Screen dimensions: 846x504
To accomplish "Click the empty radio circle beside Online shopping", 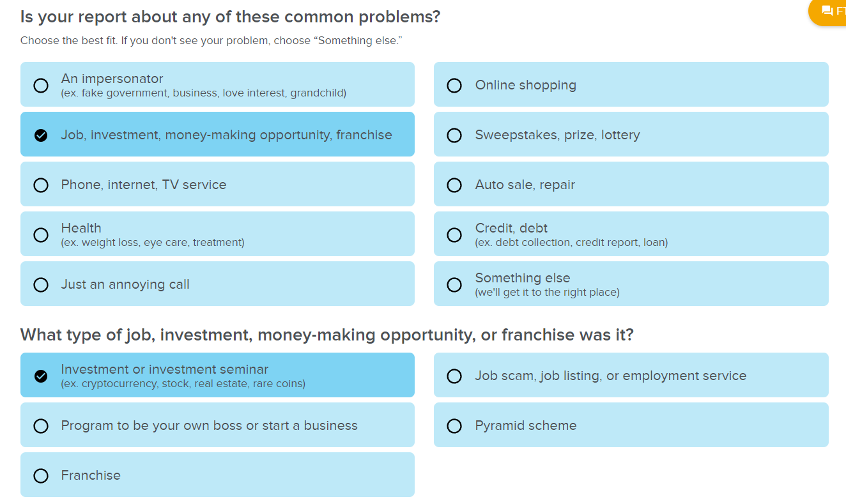I will click(454, 85).
